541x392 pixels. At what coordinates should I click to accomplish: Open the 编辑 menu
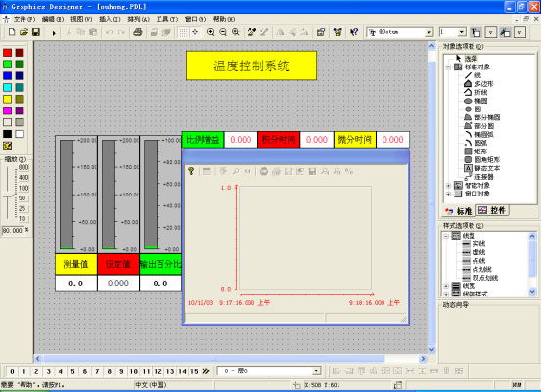(x=53, y=19)
